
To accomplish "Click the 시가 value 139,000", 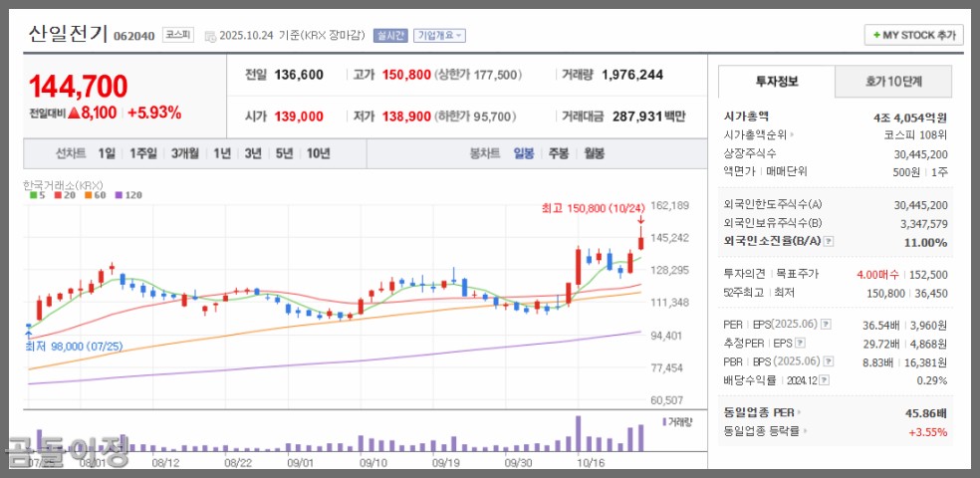I will tap(299, 117).
